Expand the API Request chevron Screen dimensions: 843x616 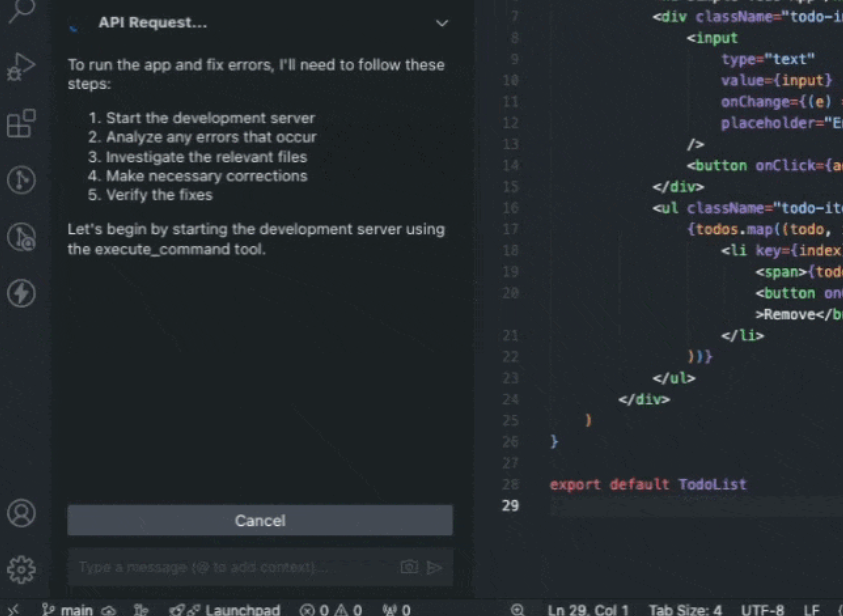point(442,23)
